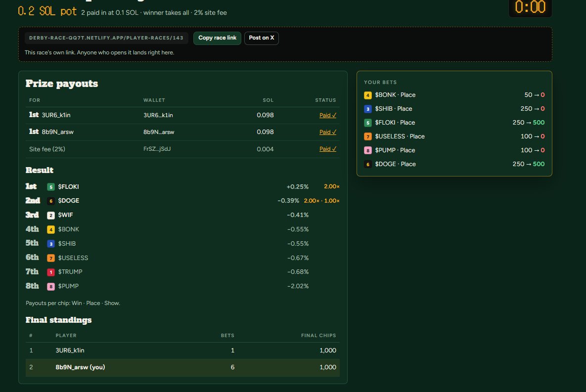This screenshot has width=586, height=392.
Task: Click the $BONK · Place bet label
Action: click(x=395, y=95)
